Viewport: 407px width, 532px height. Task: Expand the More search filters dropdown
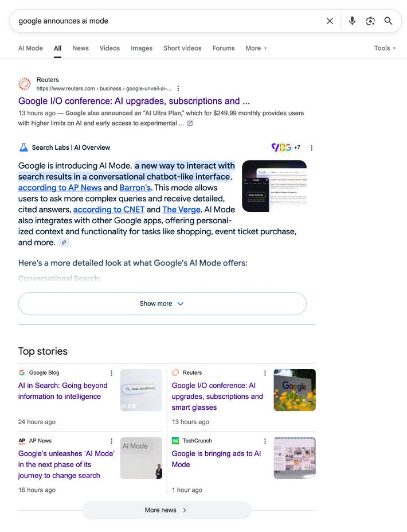[256, 48]
